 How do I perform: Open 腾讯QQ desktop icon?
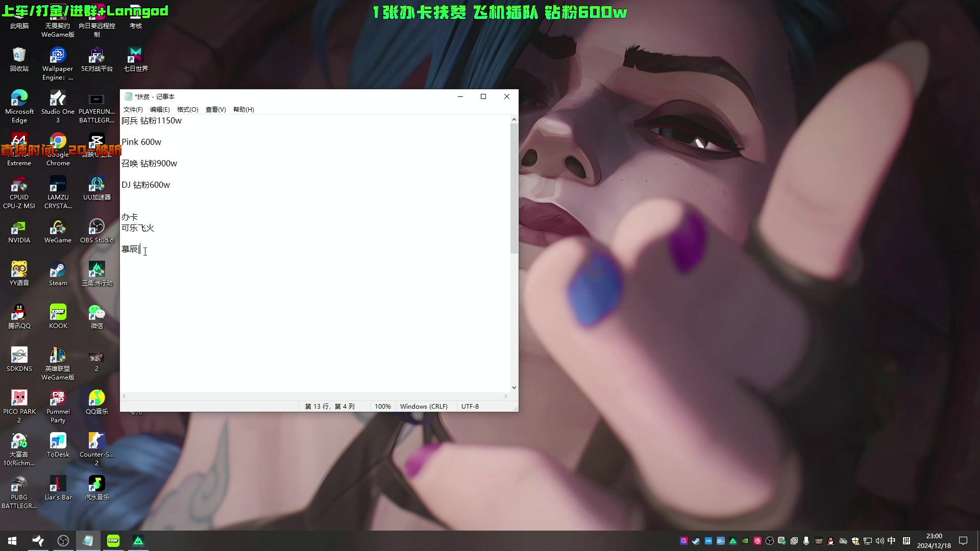pos(19,316)
